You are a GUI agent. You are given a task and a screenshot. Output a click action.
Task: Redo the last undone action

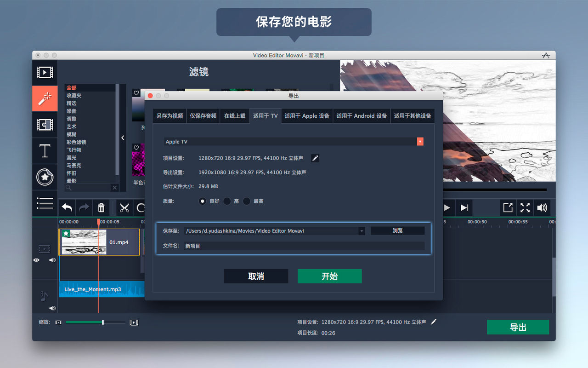pyautogui.click(x=84, y=208)
